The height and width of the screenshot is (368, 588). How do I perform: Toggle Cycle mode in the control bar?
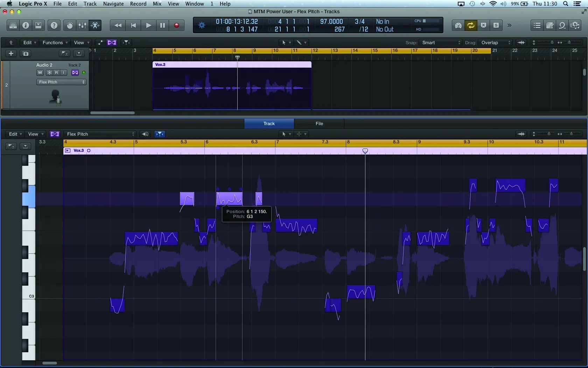pyautogui.click(x=471, y=25)
